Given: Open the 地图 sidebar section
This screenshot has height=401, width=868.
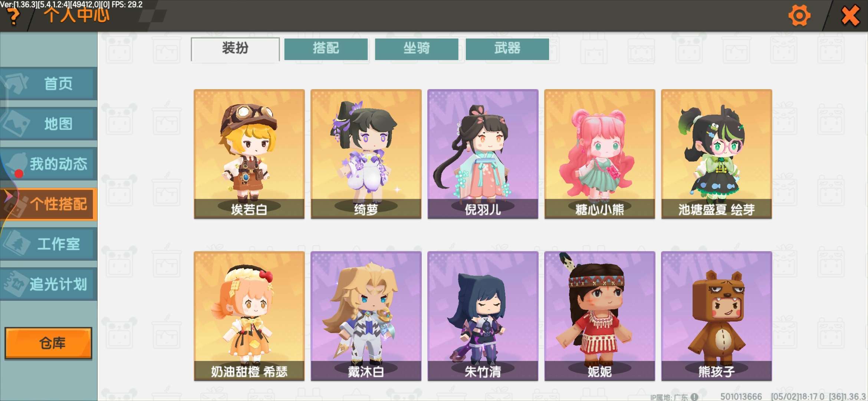Looking at the screenshot, I should coord(49,124).
